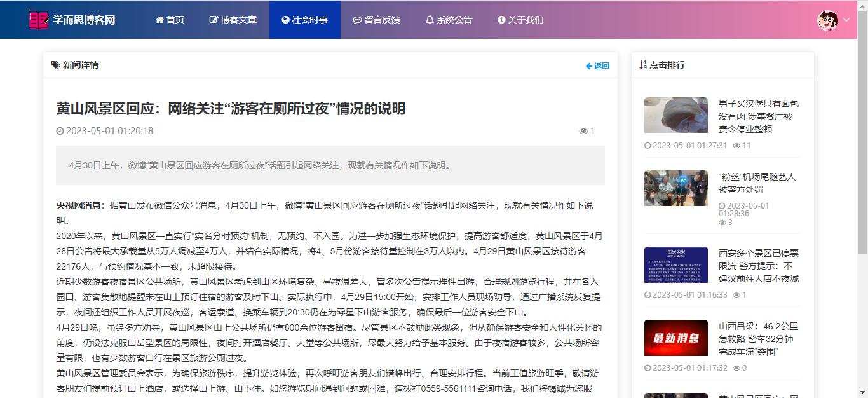This screenshot has height=398, width=868.
Task: Click the article title 黄山风景区回应
Action: tap(231, 109)
